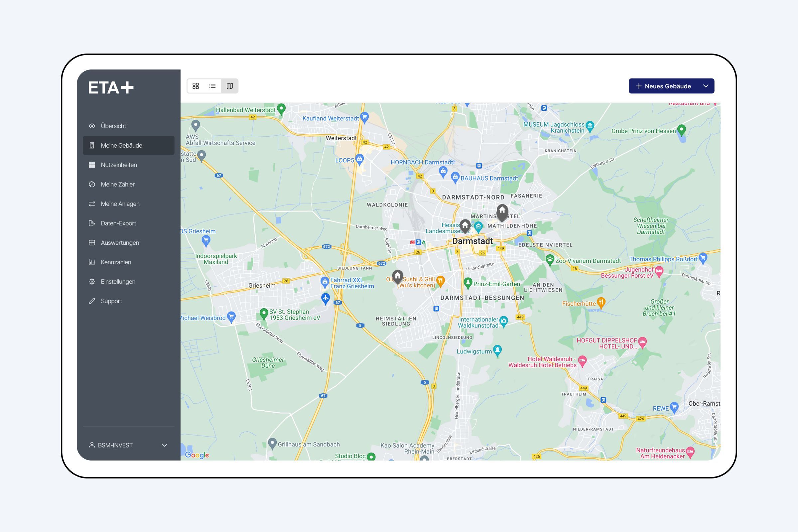Screen dimensions: 798x532
Task: Click the Meine Gebäude building icon
Action: (x=92, y=146)
